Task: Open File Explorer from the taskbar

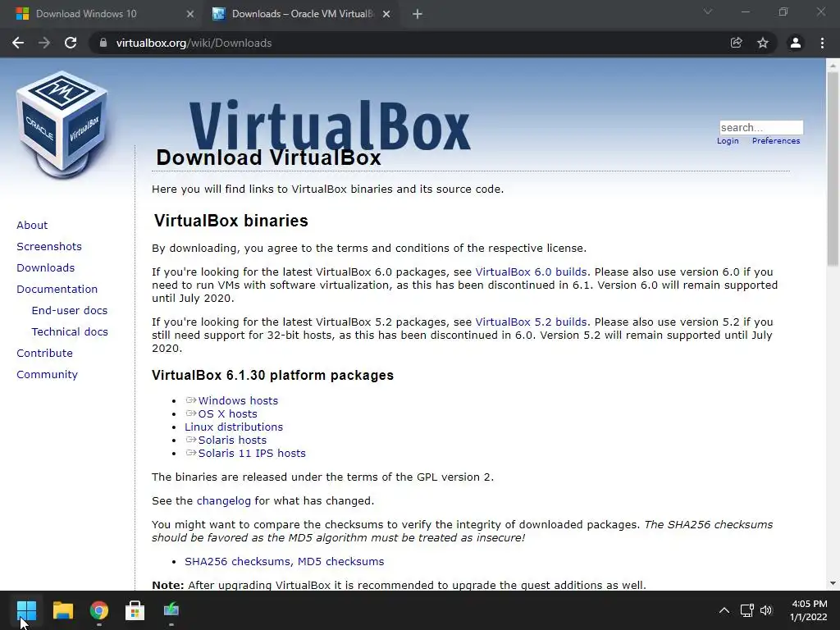Action: 62,610
